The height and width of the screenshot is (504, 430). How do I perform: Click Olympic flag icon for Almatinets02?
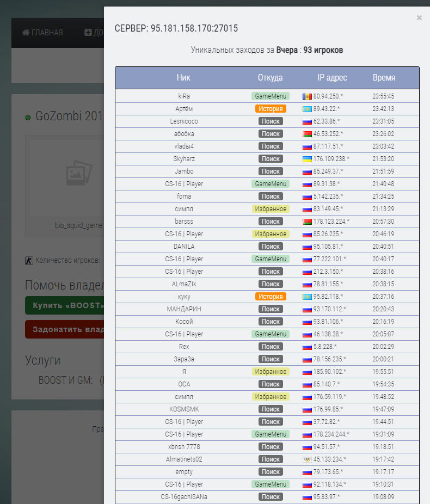[307, 460]
